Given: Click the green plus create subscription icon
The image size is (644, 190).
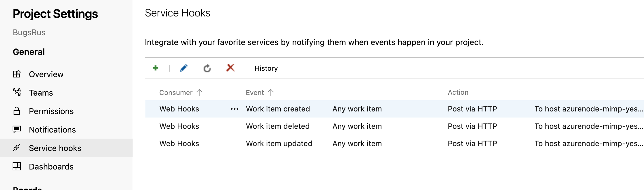Looking at the screenshot, I should click(x=156, y=68).
